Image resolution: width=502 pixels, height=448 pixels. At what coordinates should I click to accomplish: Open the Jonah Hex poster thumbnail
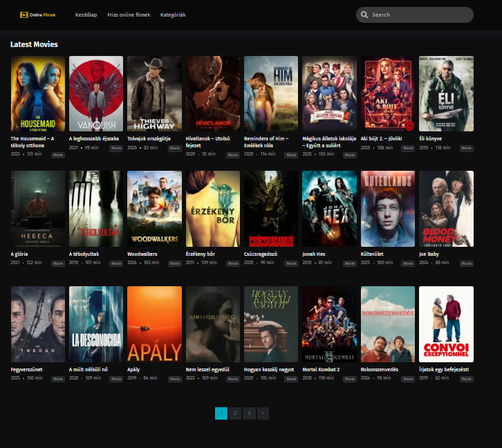(x=329, y=209)
